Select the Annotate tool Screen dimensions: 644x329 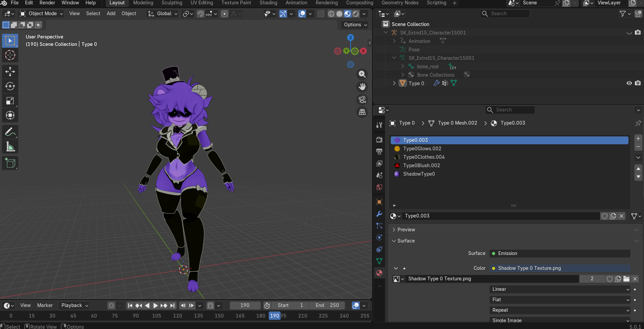(x=10, y=132)
